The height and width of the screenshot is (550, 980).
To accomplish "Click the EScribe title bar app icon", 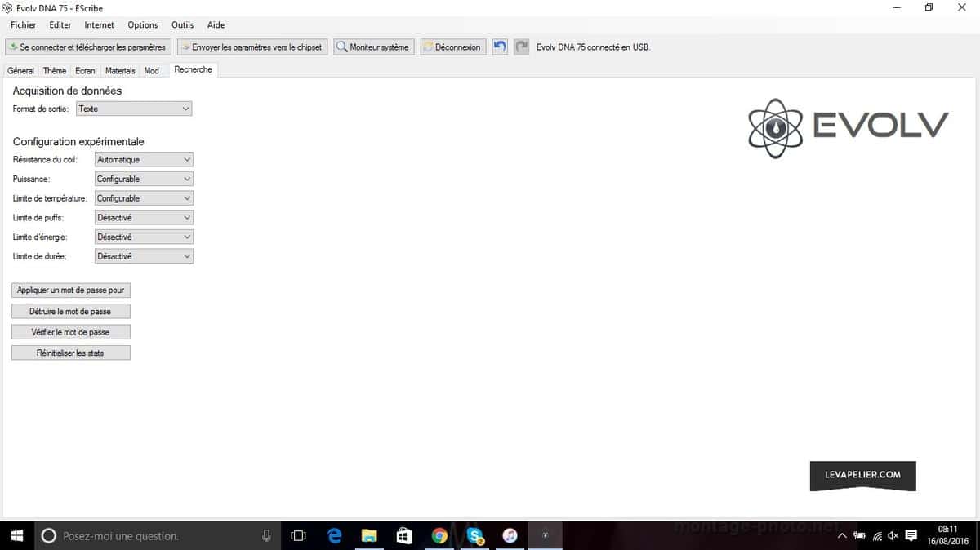I will [7, 8].
